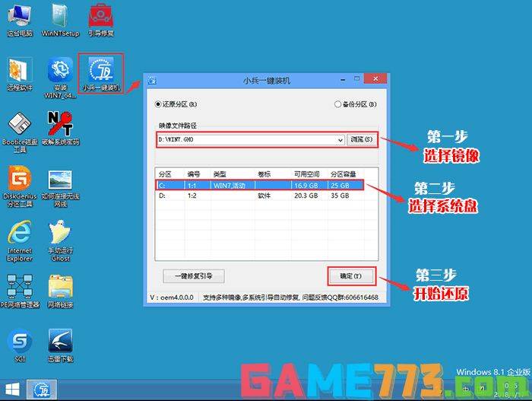This screenshot has height=401, width=532.
Task: Expand the 映像文件路径 dropdown arrow
Action: pos(340,140)
